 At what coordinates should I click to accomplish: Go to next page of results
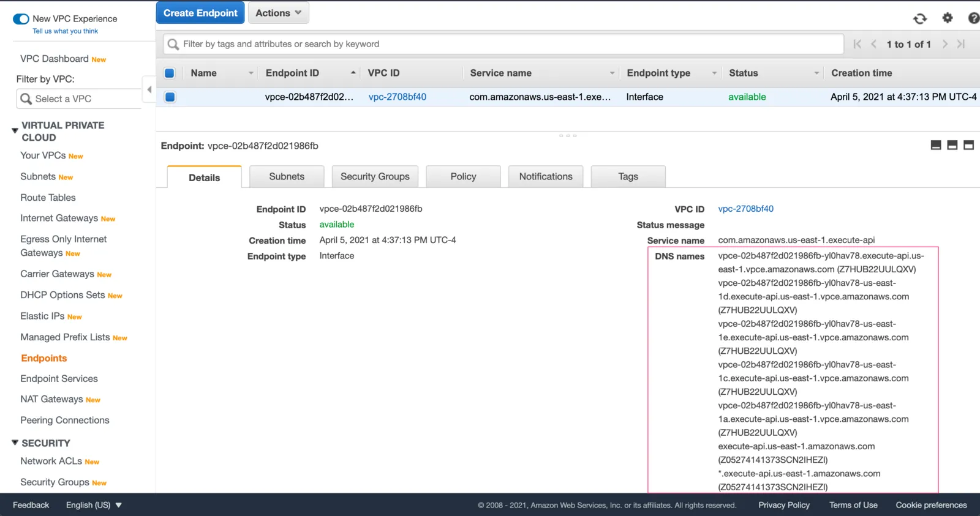(945, 44)
